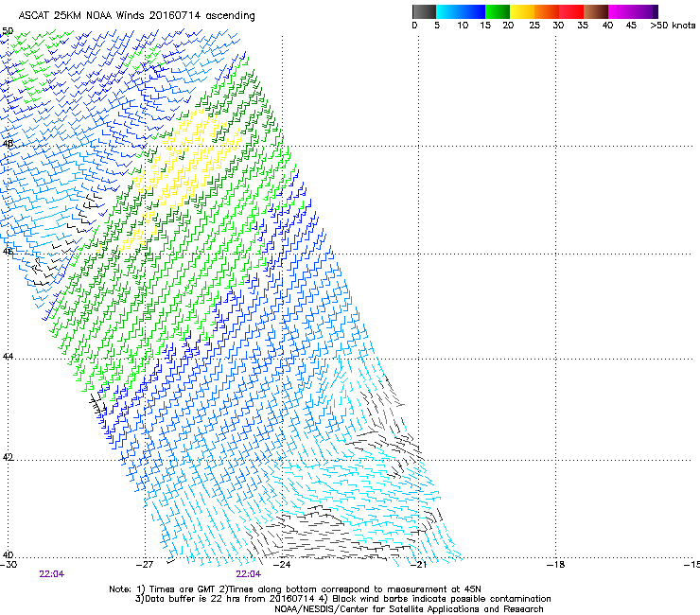This screenshot has width=700, height=615.
Task: Click the 'NOAA/NESDIS/Center for Satellite Applications and Research' credit
Action: click(409, 609)
